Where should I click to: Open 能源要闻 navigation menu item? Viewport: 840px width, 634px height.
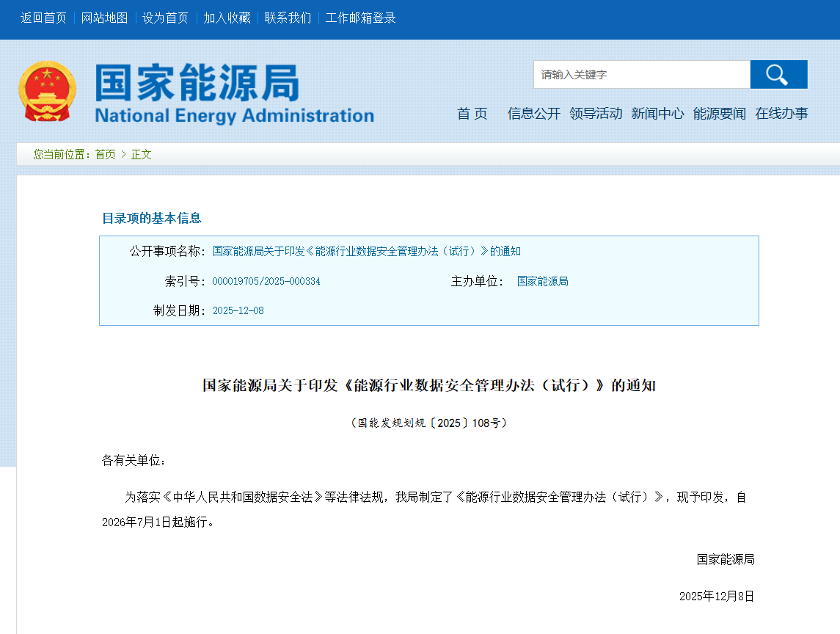pyautogui.click(x=719, y=114)
